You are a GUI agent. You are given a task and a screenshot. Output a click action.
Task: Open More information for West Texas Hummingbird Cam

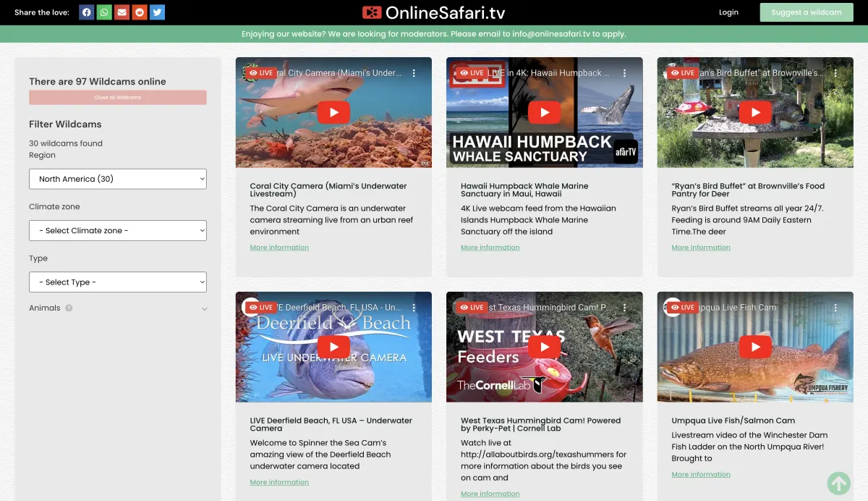(490, 494)
